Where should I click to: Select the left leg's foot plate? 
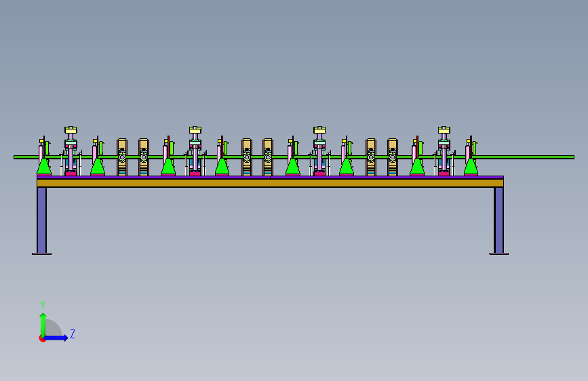coord(41,254)
